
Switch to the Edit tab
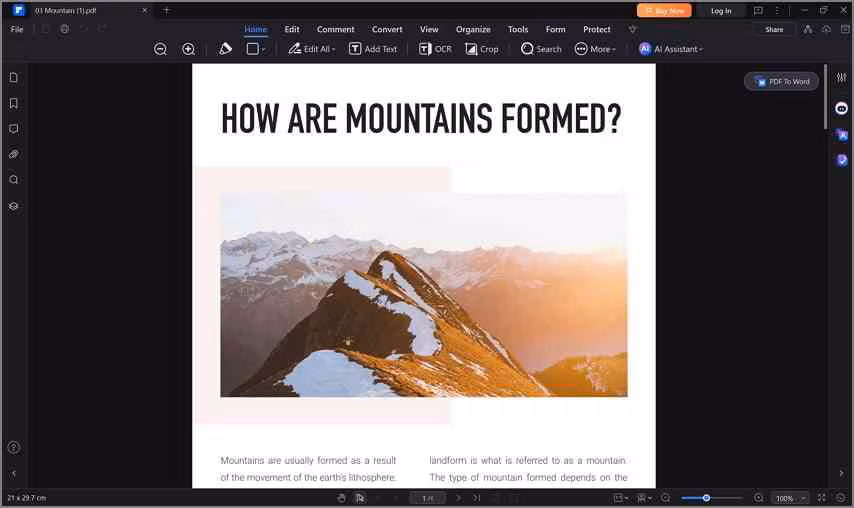[x=292, y=29]
